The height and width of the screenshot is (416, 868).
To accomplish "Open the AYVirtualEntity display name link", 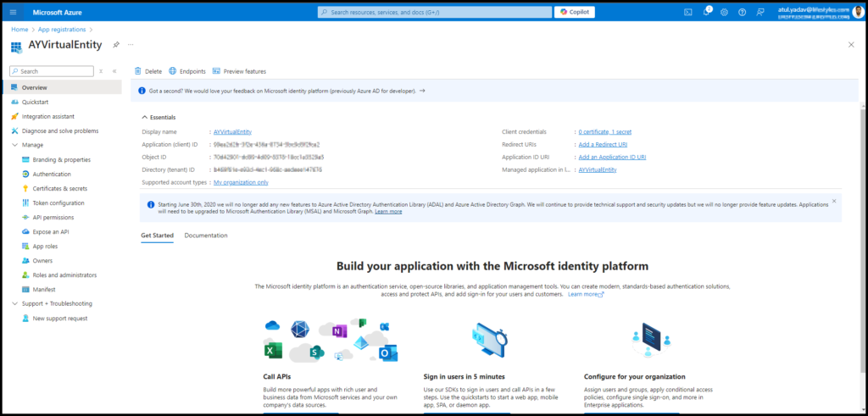I will (232, 131).
